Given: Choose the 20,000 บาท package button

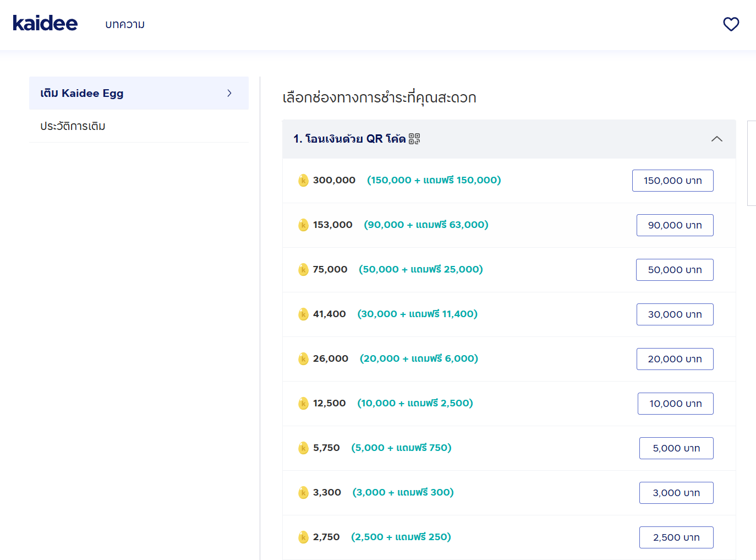Looking at the screenshot, I should (x=675, y=359).
